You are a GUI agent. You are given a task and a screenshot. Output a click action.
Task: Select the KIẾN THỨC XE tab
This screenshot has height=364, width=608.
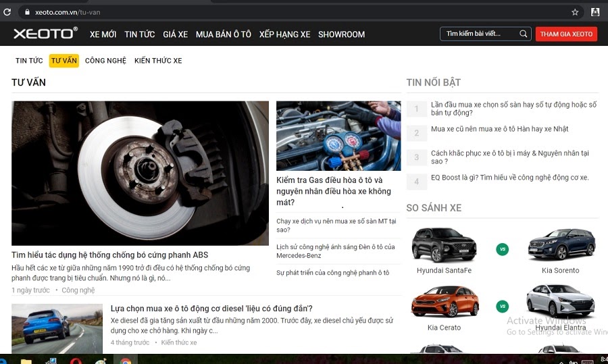[x=158, y=61]
